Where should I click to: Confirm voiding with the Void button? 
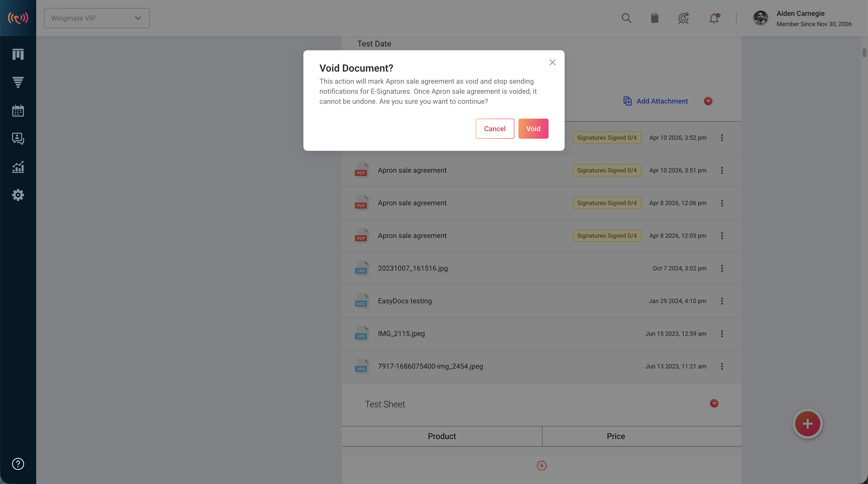tap(533, 128)
